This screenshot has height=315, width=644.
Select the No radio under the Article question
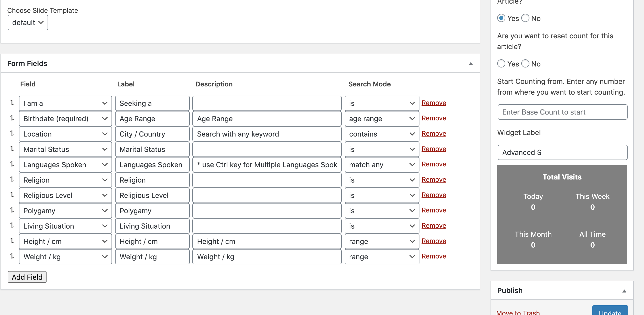click(525, 18)
